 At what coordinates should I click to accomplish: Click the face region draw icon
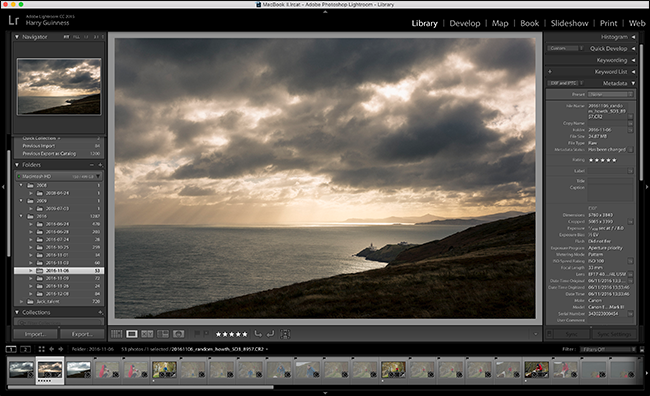click(285, 334)
